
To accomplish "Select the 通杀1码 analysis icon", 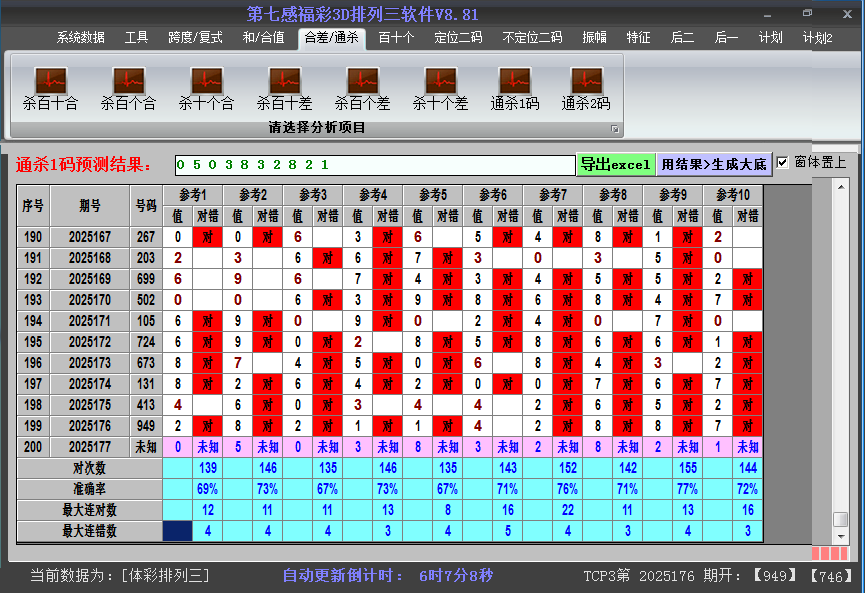I will click(515, 89).
